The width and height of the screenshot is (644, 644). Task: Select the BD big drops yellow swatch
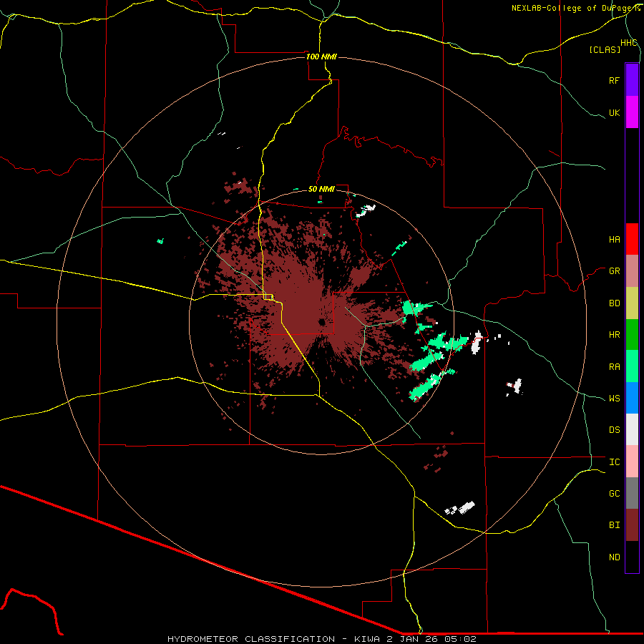pyautogui.click(x=632, y=303)
